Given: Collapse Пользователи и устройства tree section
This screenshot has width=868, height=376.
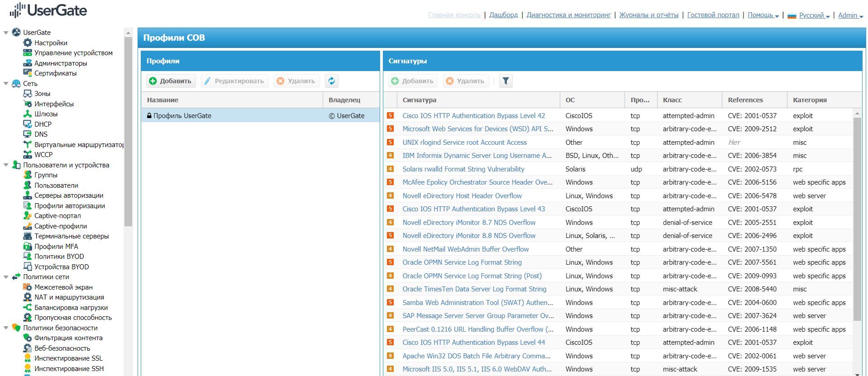Looking at the screenshot, I should point(6,165).
